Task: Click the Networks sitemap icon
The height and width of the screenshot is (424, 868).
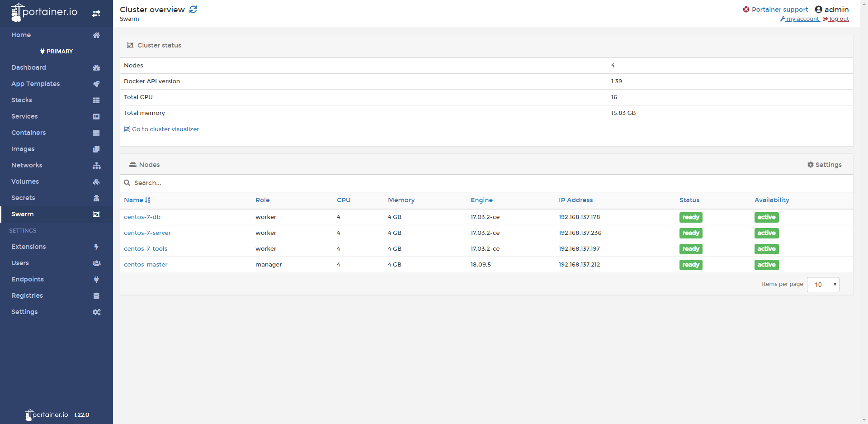Action: (96, 166)
